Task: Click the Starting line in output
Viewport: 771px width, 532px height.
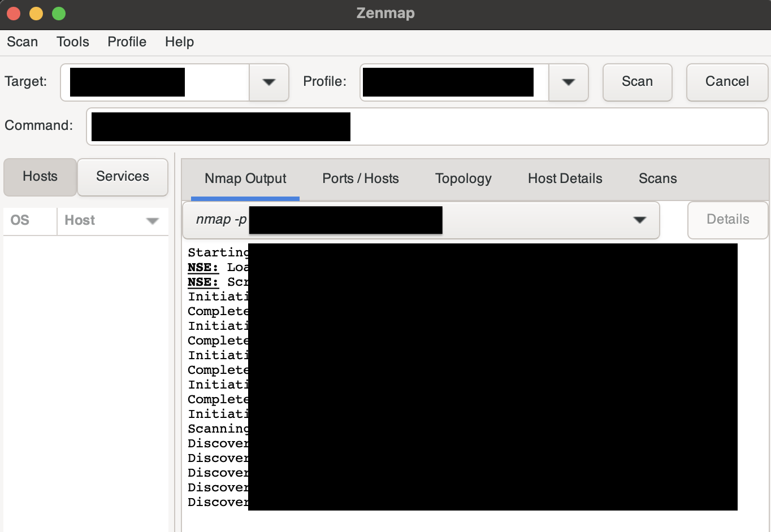Action: 218,253
